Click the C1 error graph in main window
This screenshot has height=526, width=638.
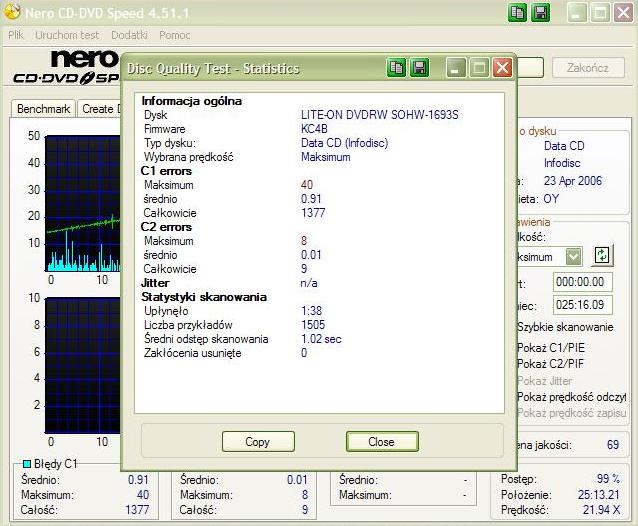click(x=83, y=203)
